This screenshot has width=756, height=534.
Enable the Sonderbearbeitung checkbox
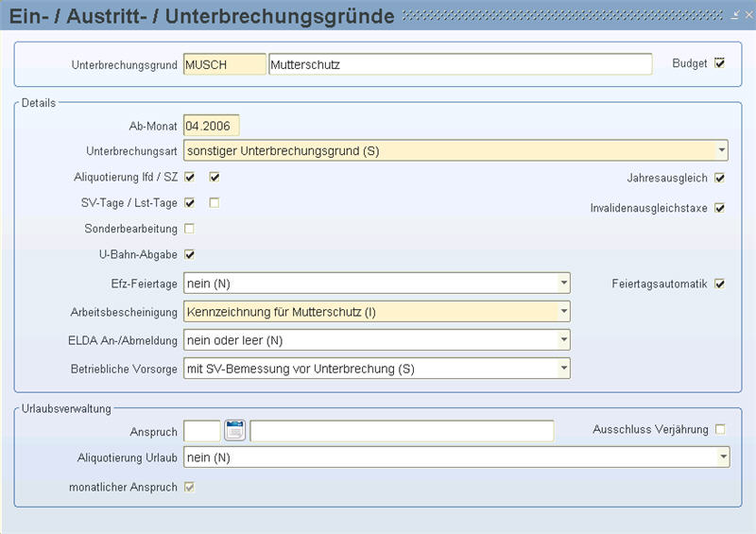coord(190,229)
